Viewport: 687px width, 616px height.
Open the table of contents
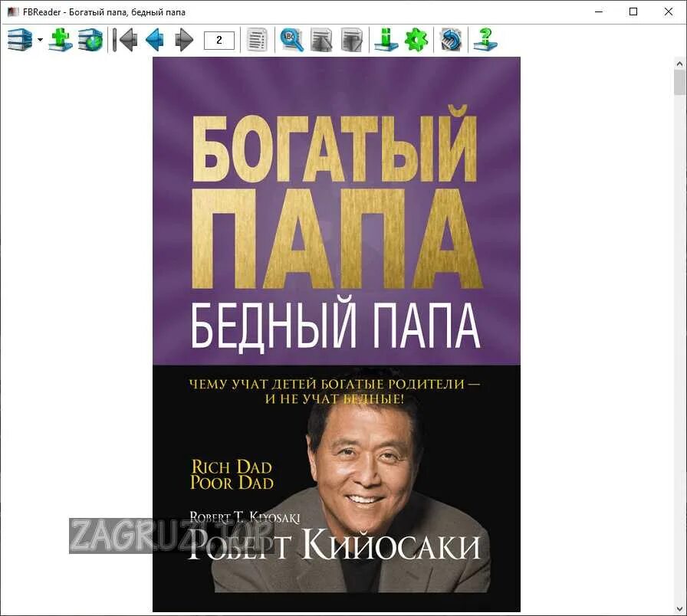pyautogui.click(x=257, y=40)
